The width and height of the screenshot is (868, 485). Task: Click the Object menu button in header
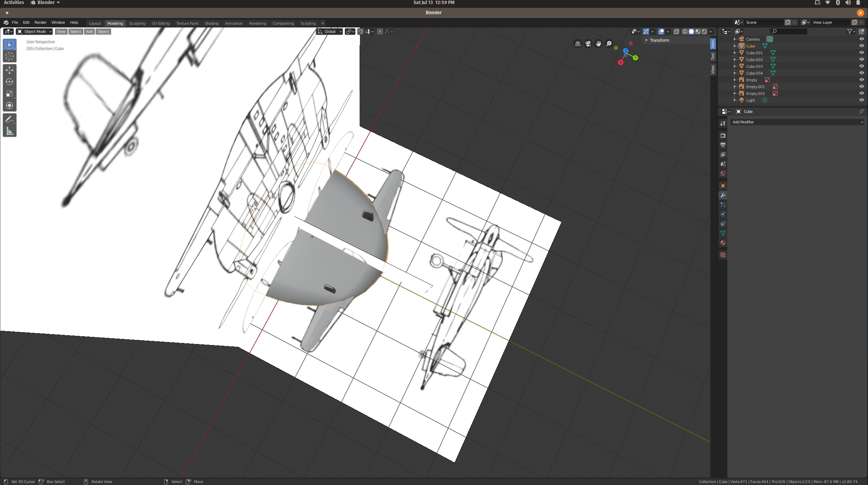click(103, 32)
